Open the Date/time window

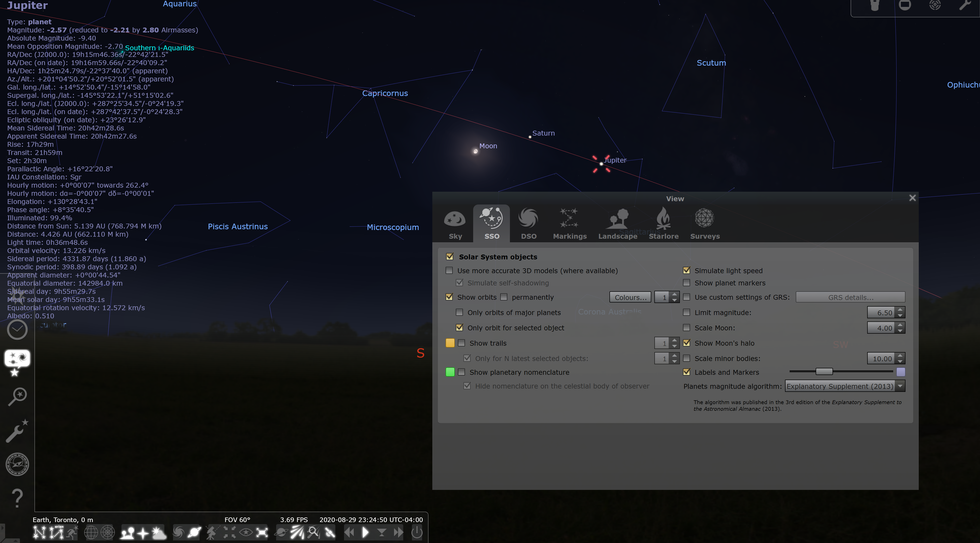pos(17,330)
